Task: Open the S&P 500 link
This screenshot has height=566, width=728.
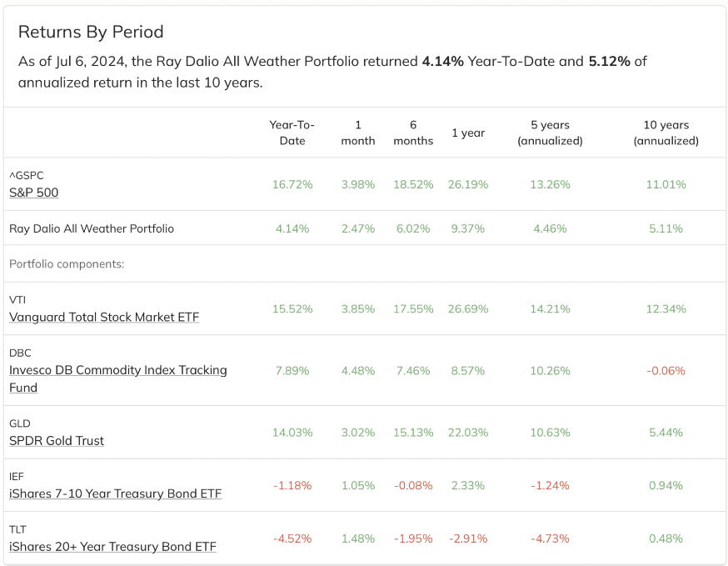Action: point(34,193)
